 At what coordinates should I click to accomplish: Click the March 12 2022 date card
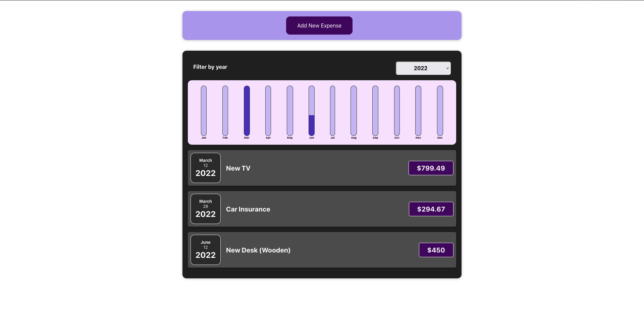pos(205,168)
